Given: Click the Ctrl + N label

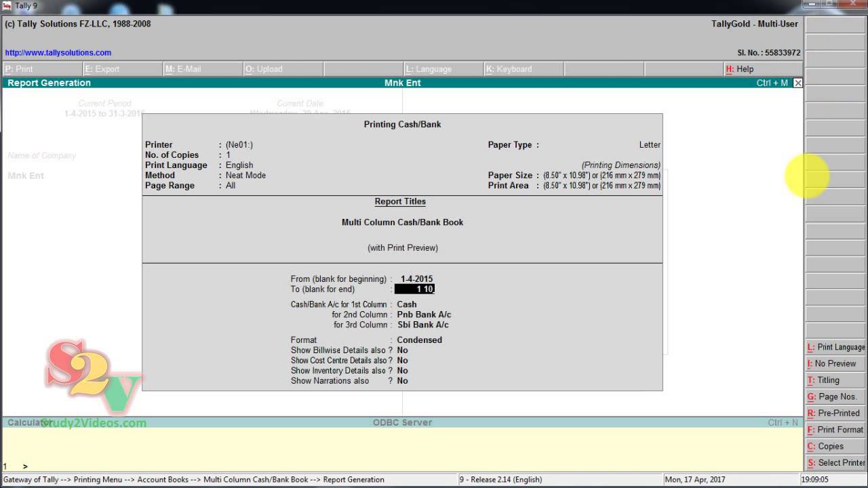Looking at the screenshot, I should click(783, 422).
